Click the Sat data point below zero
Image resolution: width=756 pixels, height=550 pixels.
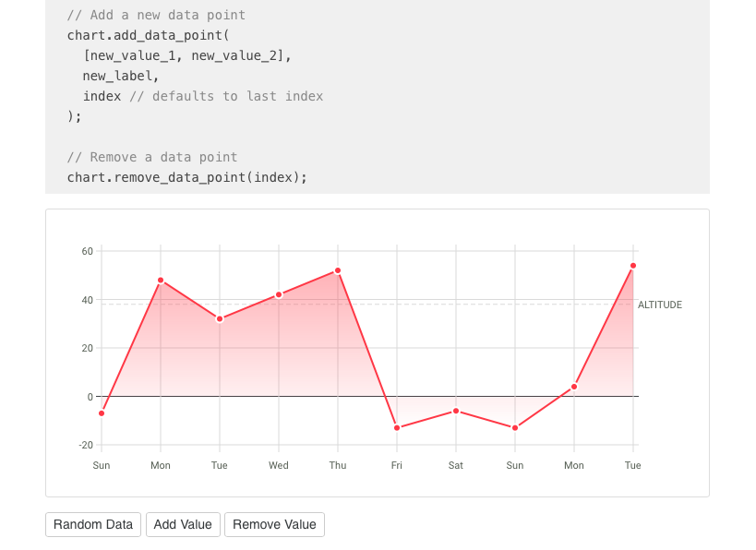pyautogui.click(x=455, y=410)
